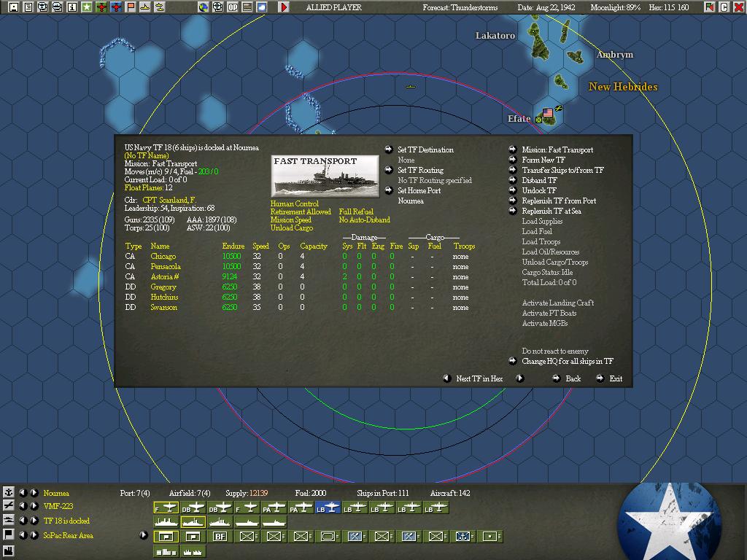
Task: Open ship Astoria # in the list
Action: point(164,277)
